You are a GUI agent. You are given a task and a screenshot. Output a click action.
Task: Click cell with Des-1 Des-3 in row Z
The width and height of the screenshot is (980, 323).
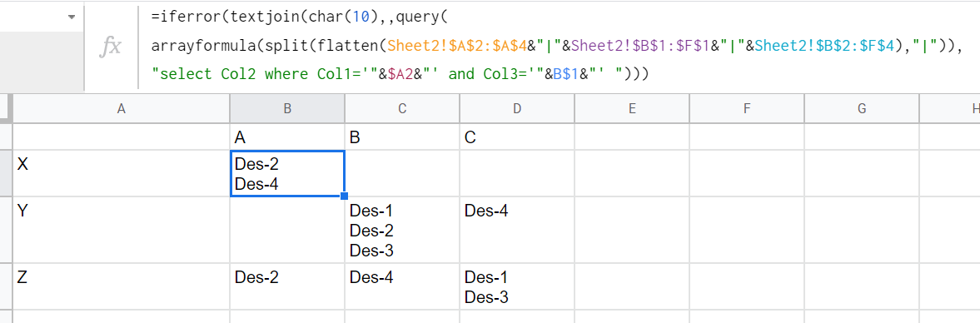[517, 286]
